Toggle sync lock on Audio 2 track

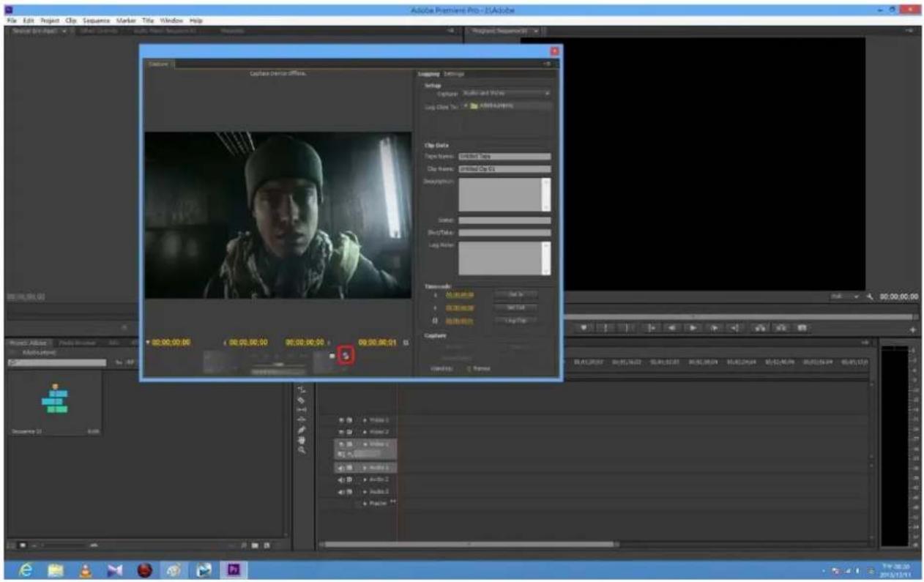349,480
